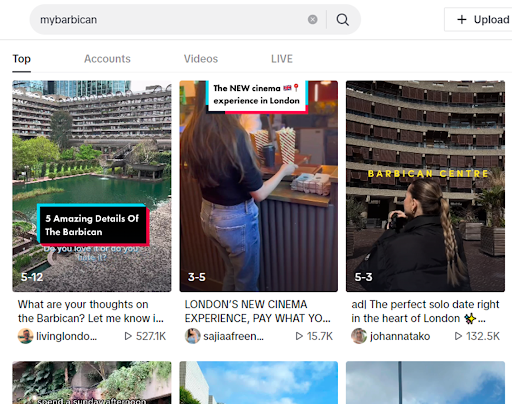512x404 pixels.
Task: Click the 132.5K view count
Action: click(483, 336)
